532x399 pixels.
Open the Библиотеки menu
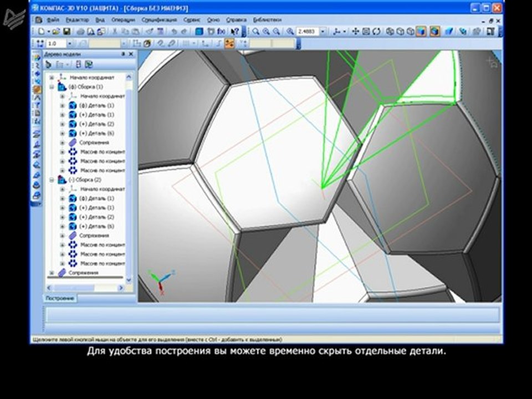coord(267,20)
